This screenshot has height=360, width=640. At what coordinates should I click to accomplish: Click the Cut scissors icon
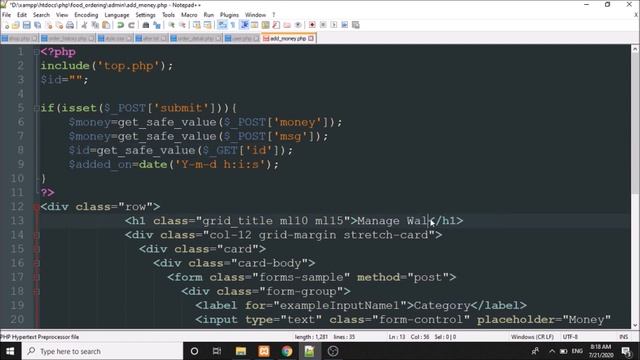pos(84,25)
